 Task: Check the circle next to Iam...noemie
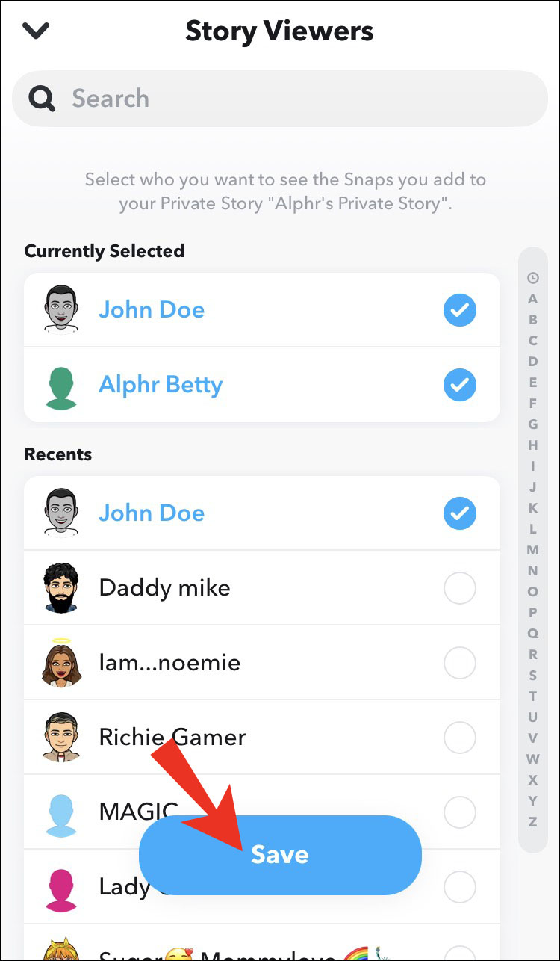tap(459, 663)
